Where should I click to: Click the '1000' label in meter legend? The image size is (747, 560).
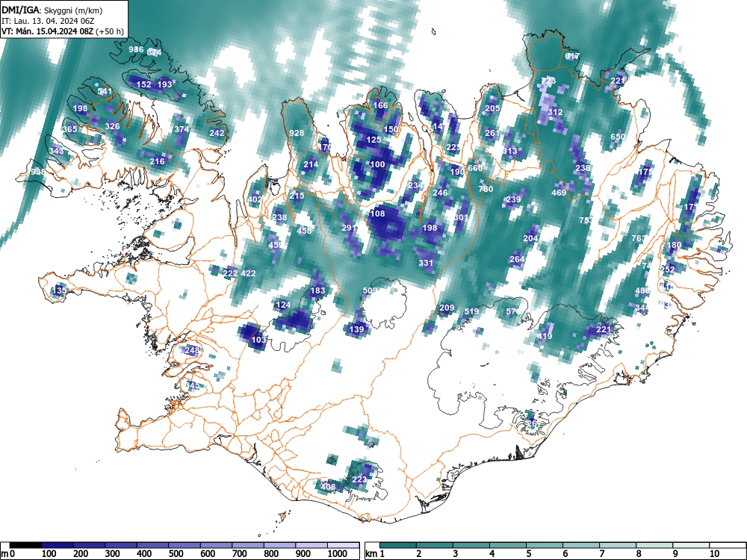click(x=338, y=554)
